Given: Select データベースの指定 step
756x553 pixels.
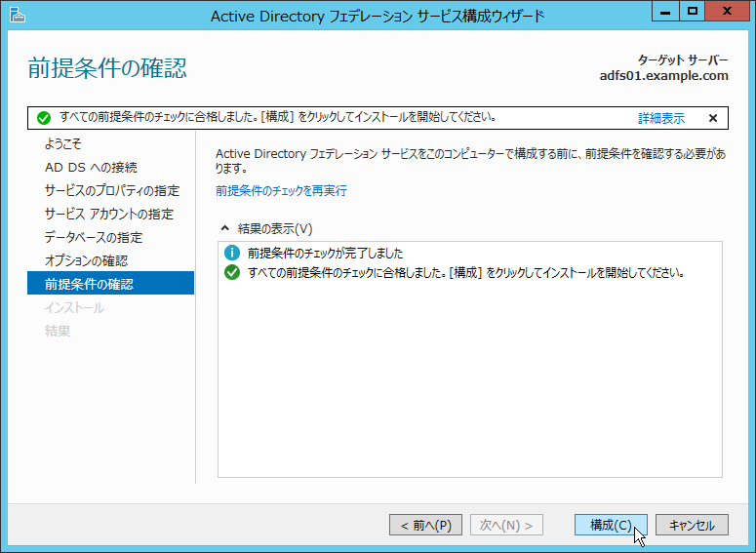Looking at the screenshot, I should pos(94,237).
